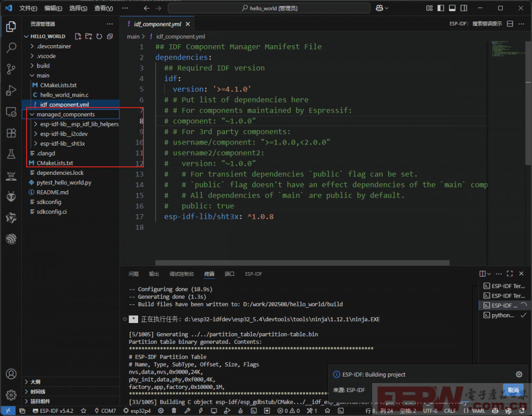Image resolution: width=532 pixels, height=416 pixels.
Task: Click New File icon in explorer header
Action: tap(78, 37)
